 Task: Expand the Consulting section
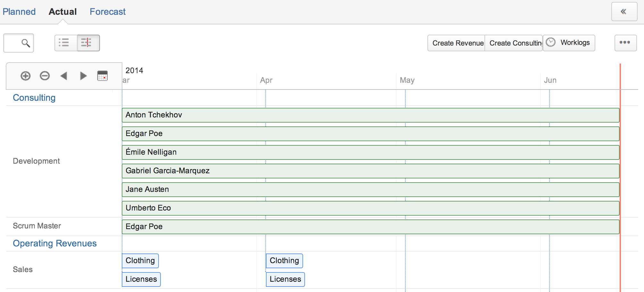coord(34,98)
